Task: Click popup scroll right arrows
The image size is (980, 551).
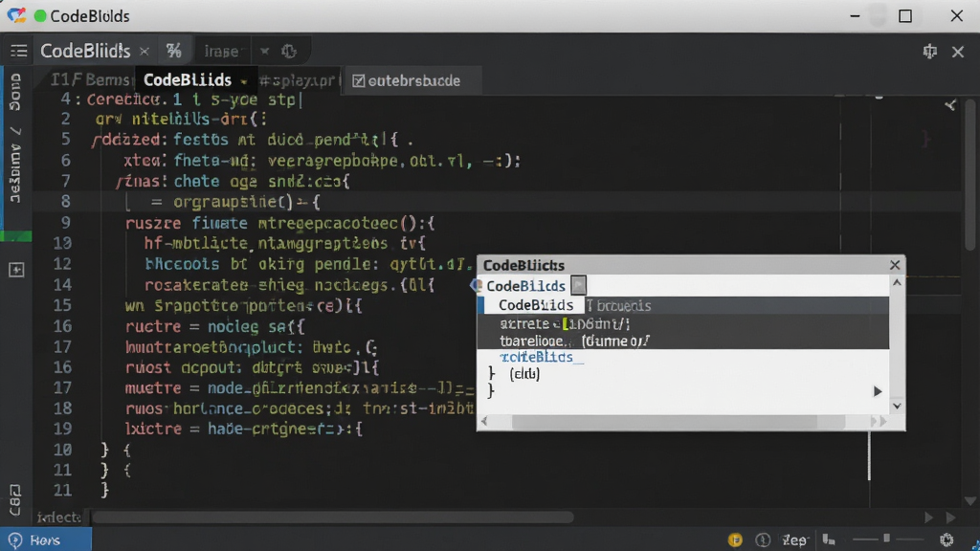Action: (879, 422)
